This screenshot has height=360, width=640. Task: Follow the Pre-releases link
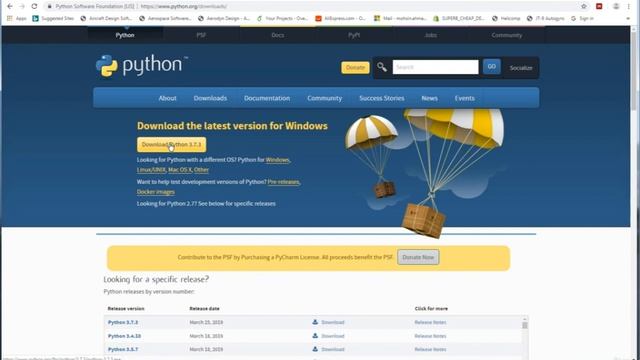pos(283,182)
